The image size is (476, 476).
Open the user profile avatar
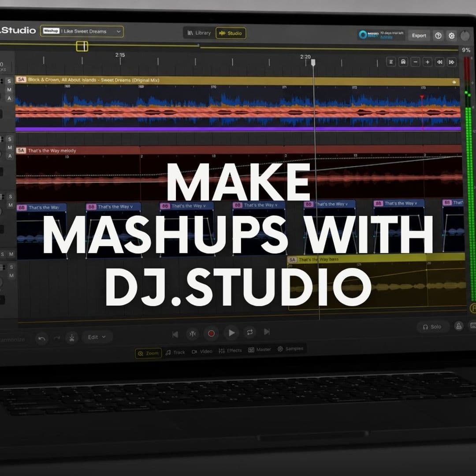(465, 36)
